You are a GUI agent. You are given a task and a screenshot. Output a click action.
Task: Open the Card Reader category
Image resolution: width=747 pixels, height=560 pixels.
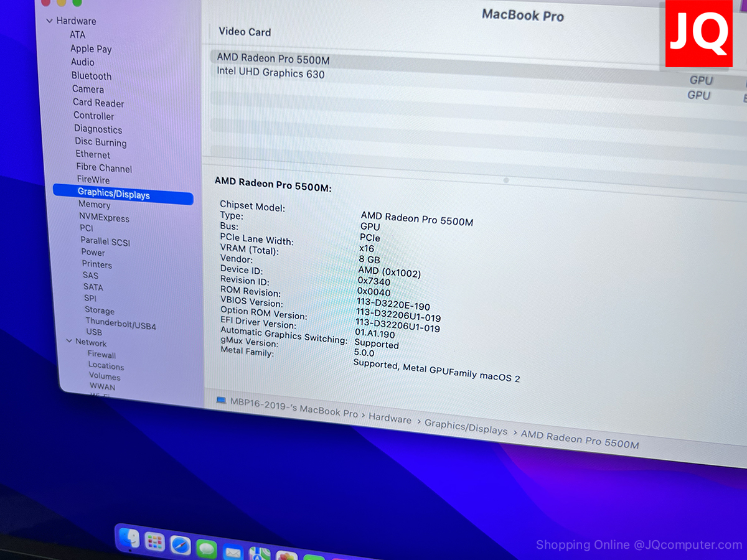[x=98, y=103]
